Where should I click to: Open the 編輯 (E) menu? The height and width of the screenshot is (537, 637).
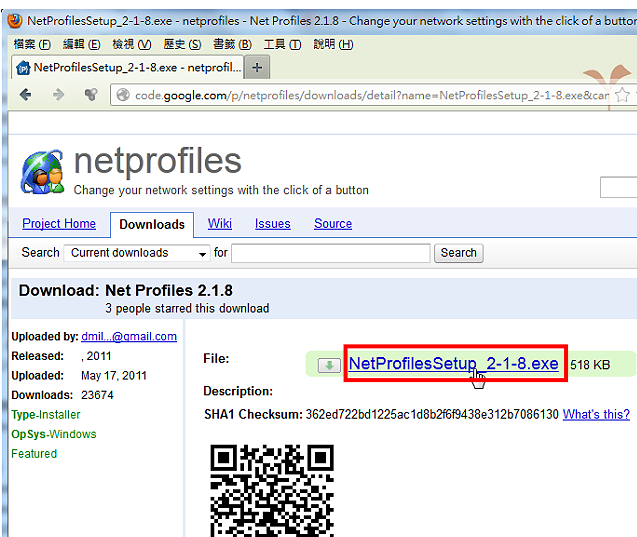coord(81,44)
